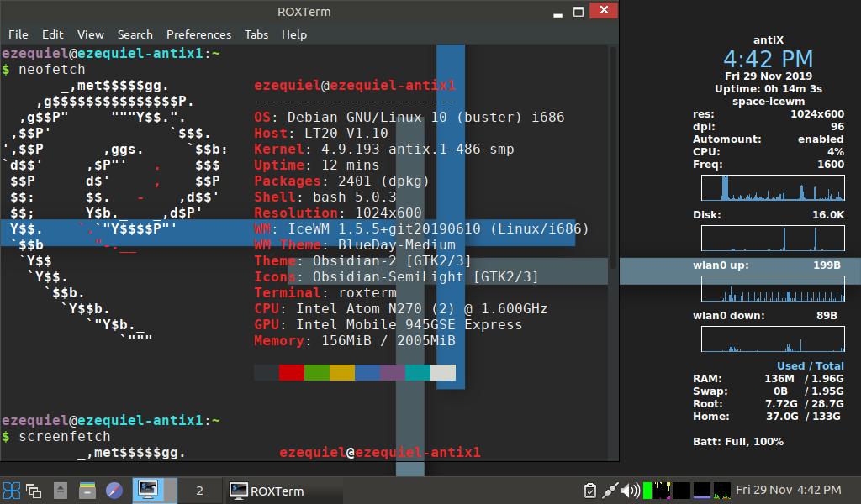Click the 'Packages: 2401 (dpkg)' line

341,181
